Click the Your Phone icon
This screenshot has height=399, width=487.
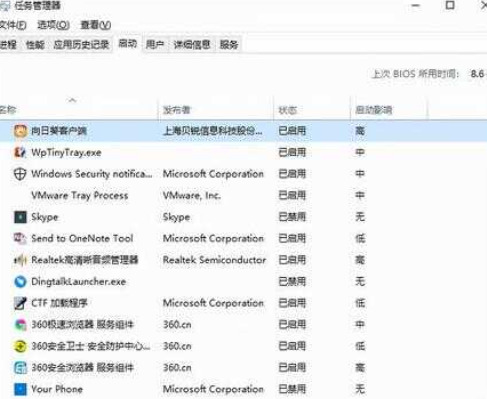[x=20, y=389]
